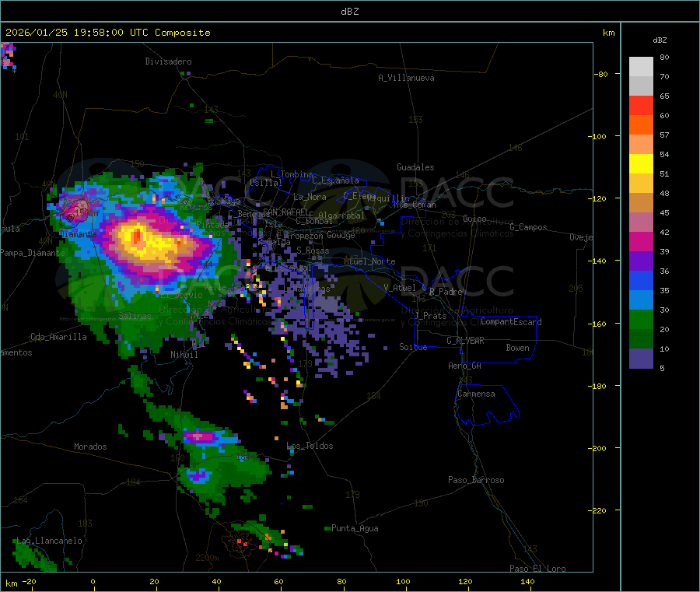
Task: Click the A_Villanueva place label
Action: [406, 78]
